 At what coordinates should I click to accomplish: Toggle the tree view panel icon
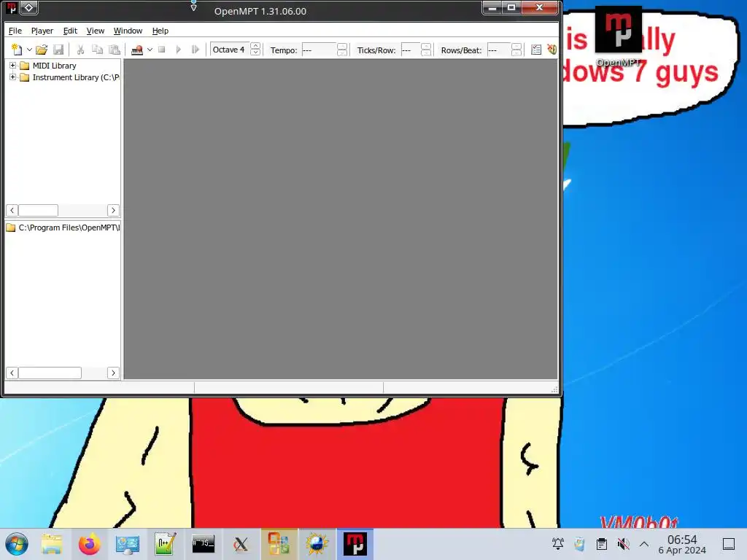(536, 50)
